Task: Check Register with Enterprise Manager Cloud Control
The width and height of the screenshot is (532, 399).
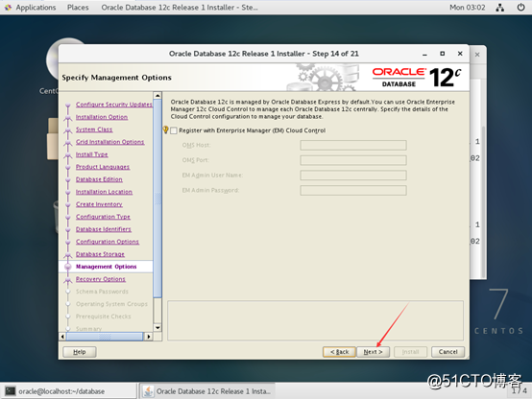Action: (174, 130)
